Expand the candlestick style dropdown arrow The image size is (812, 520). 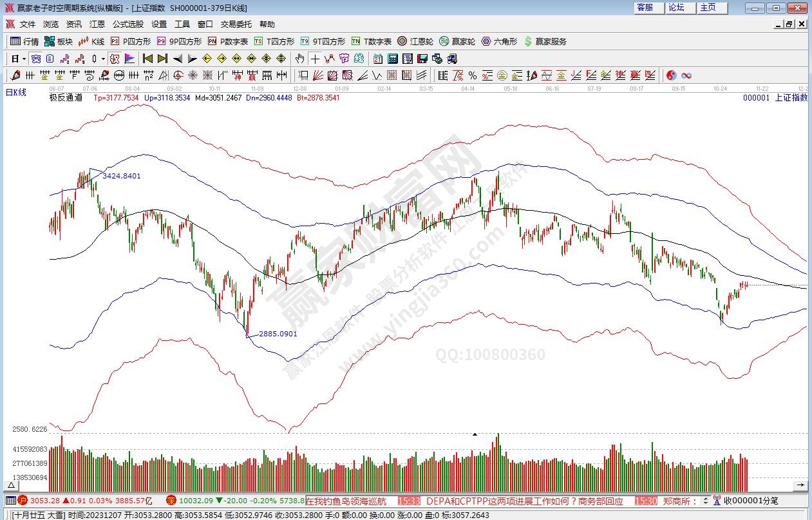pos(102,59)
